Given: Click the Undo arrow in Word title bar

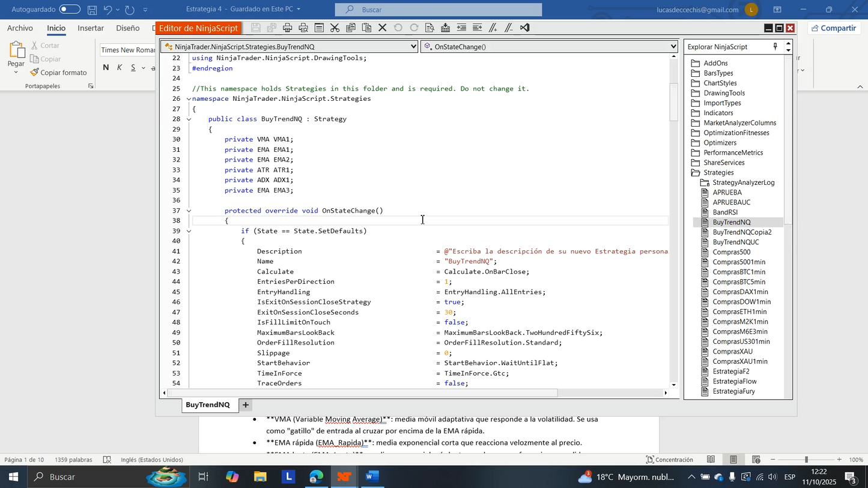Looking at the screenshot, I should coord(108,10).
